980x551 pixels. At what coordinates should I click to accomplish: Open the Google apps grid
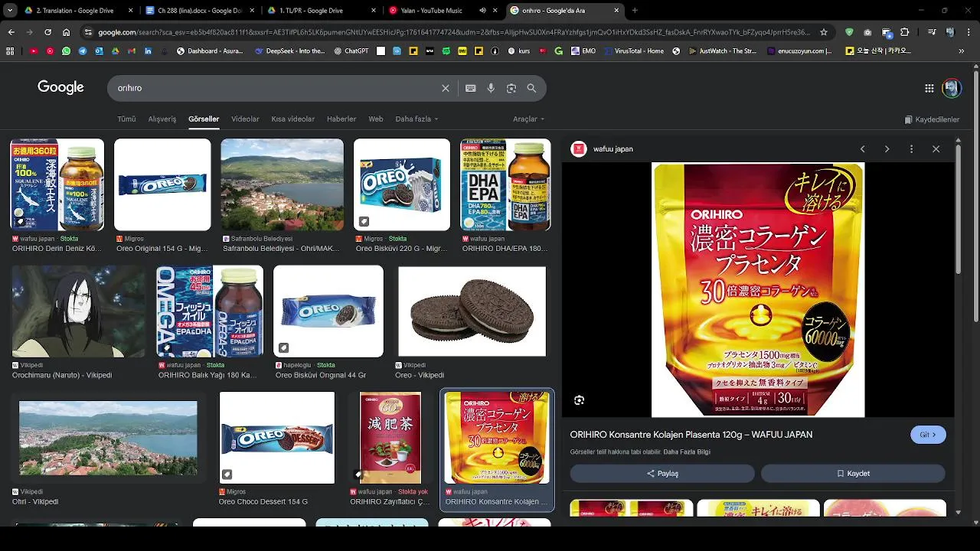[x=929, y=88]
